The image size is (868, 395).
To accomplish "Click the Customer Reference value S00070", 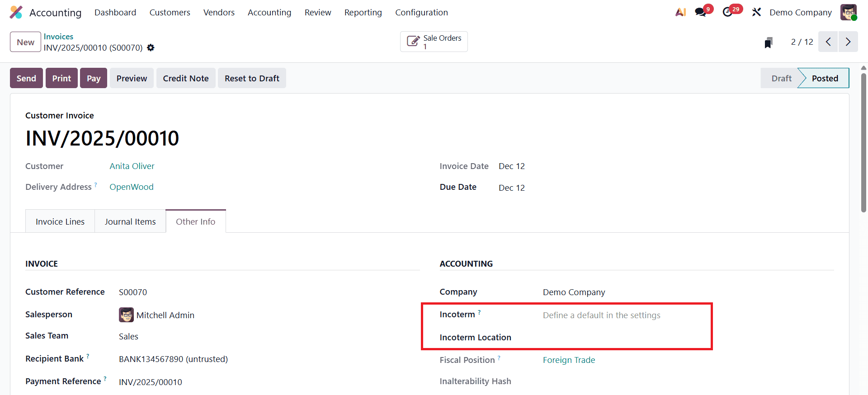I will (x=133, y=292).
